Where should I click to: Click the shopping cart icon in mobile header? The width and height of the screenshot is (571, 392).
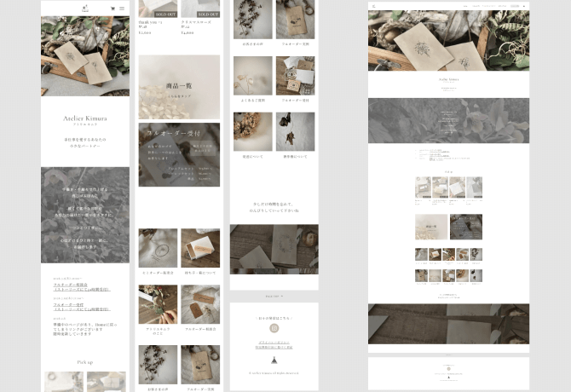pyautogui.click(x=112, y=8)
